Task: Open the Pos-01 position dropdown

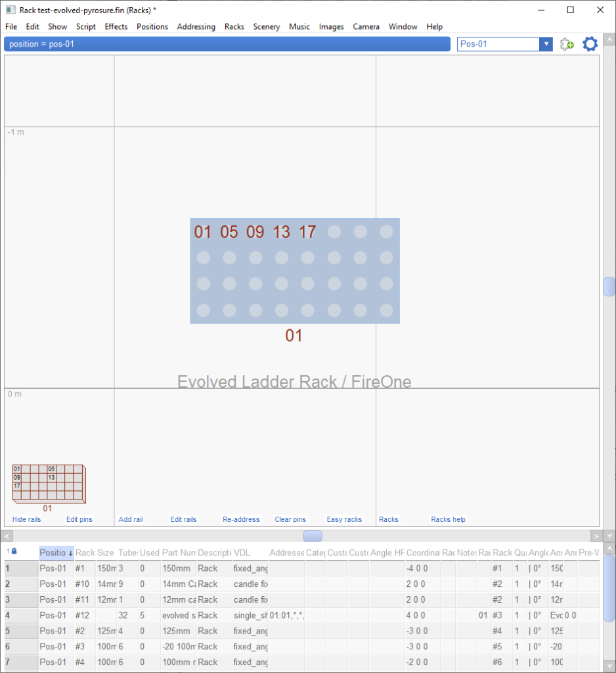Action: pos(545,44)
